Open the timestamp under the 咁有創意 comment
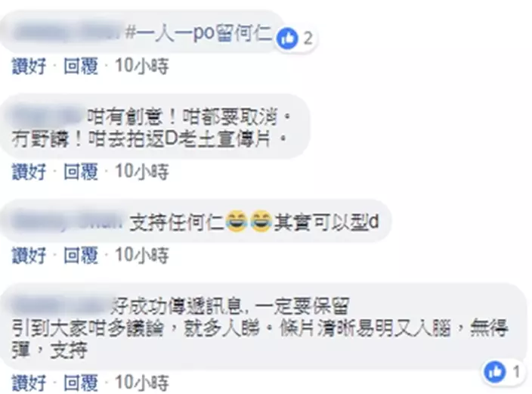The image size is (532, 394). pyautogui.click(x=141, y=171)
